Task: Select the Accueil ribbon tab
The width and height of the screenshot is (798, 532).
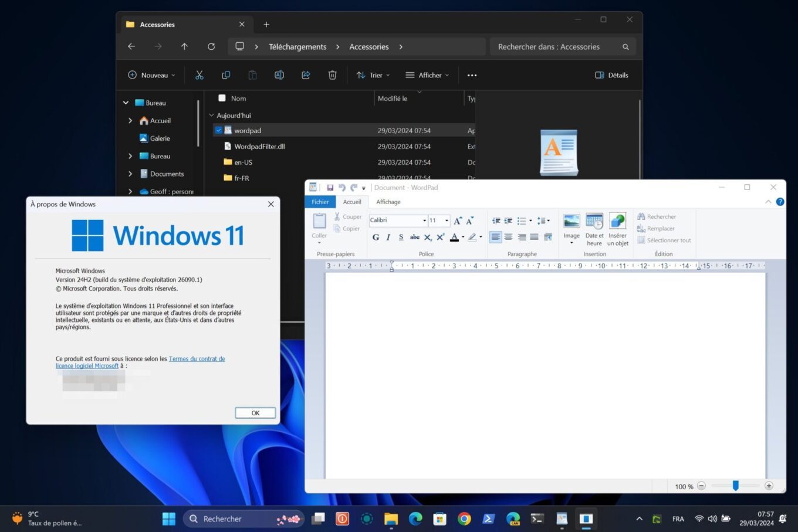Action: (352, 202)
